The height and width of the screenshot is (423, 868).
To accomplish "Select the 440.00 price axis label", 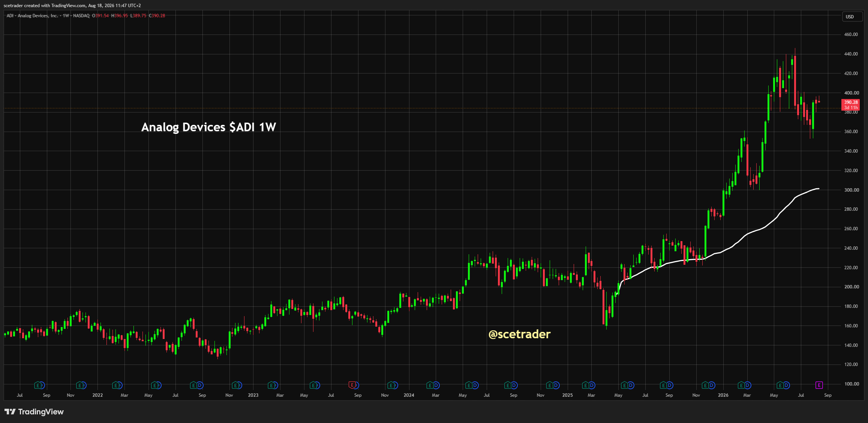I will 851,54.
